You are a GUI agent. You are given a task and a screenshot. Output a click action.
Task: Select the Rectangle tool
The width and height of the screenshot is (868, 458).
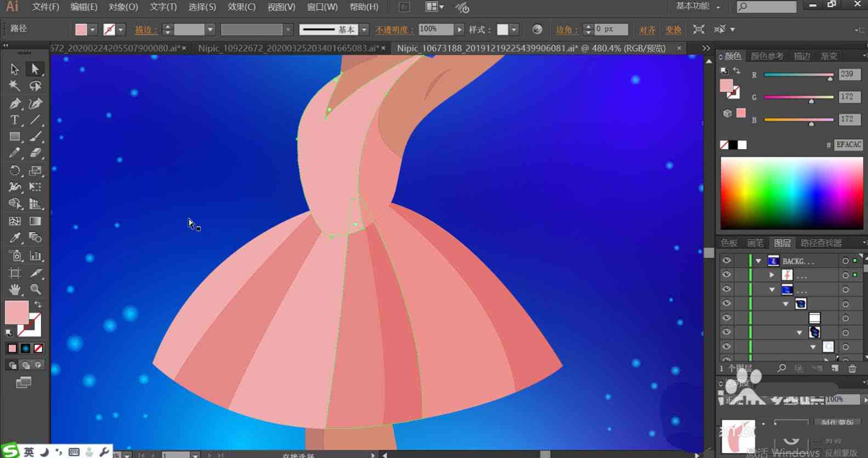[15, 136]
